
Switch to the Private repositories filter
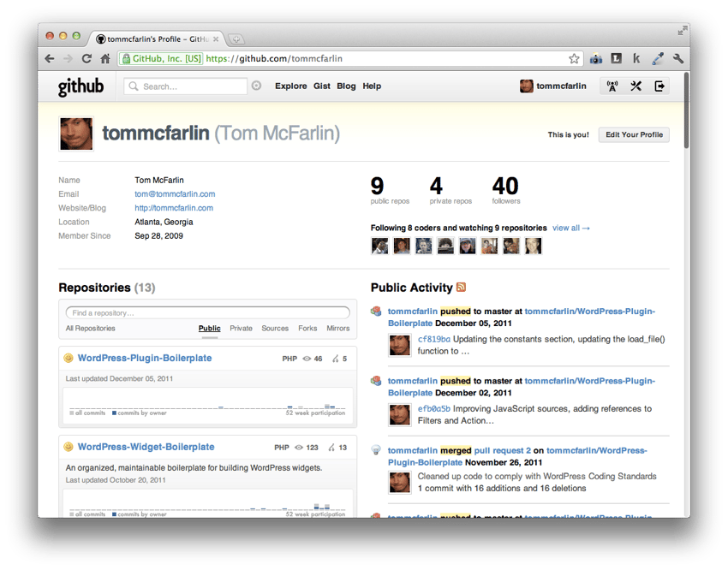point(241,329)
